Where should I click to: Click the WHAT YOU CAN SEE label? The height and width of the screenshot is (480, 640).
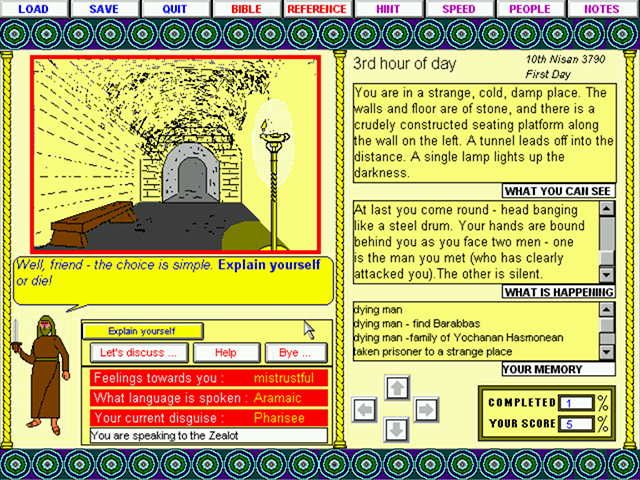558,191
